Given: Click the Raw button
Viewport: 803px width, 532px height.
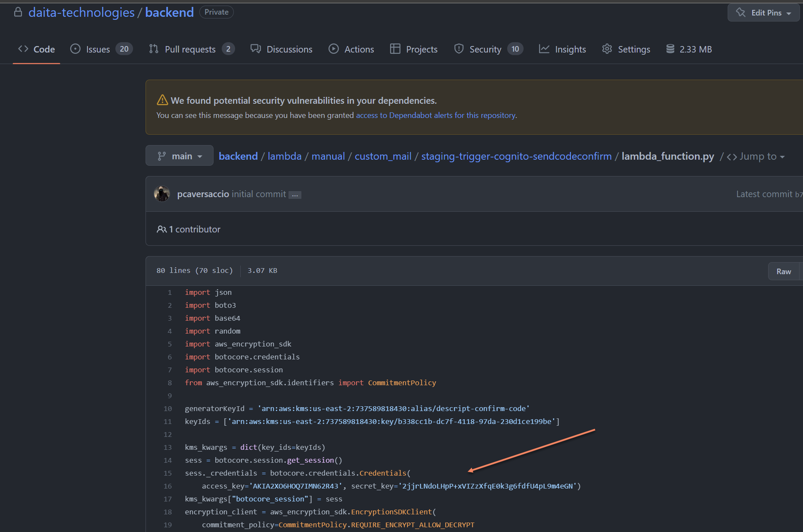Looking at the screenshot, I should pyautogui.click(x=784, y=271).
